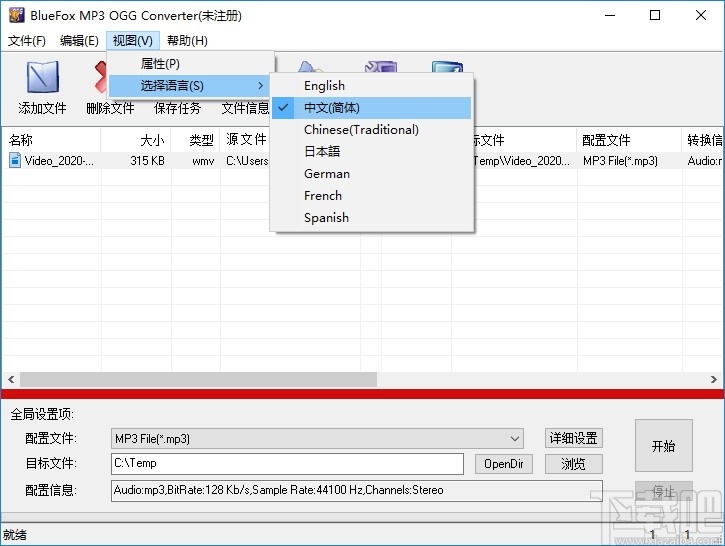
Task: Click the red Delete File toolbar icon
Action: coord(100,77)
